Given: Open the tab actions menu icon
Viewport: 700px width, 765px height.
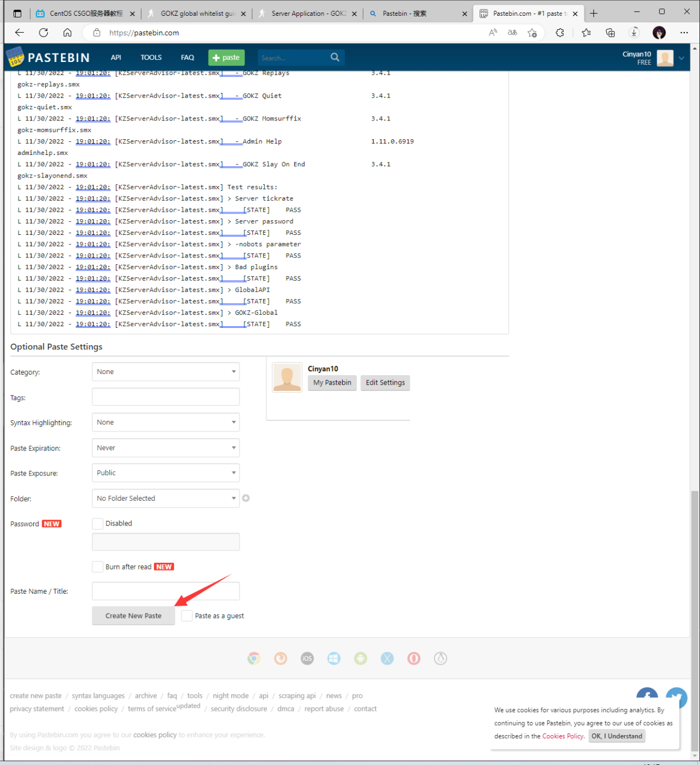Looking at the screenshot, I should pos(17,14).
